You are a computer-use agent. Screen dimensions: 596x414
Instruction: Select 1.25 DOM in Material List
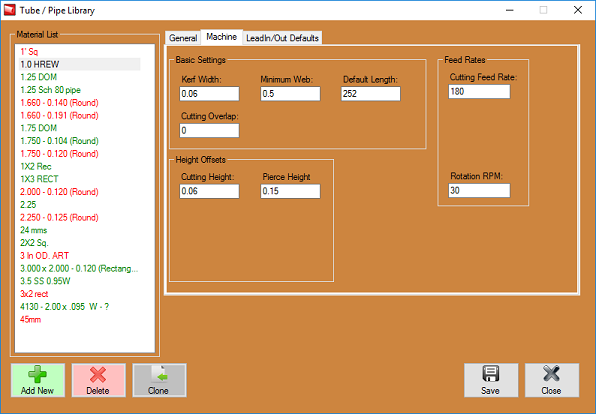tap(38, 77)
